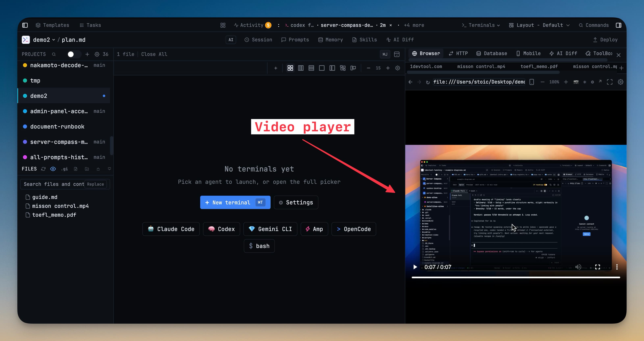Select the three-column terminal layout
The image size is (644, 341).
point(301,68)
